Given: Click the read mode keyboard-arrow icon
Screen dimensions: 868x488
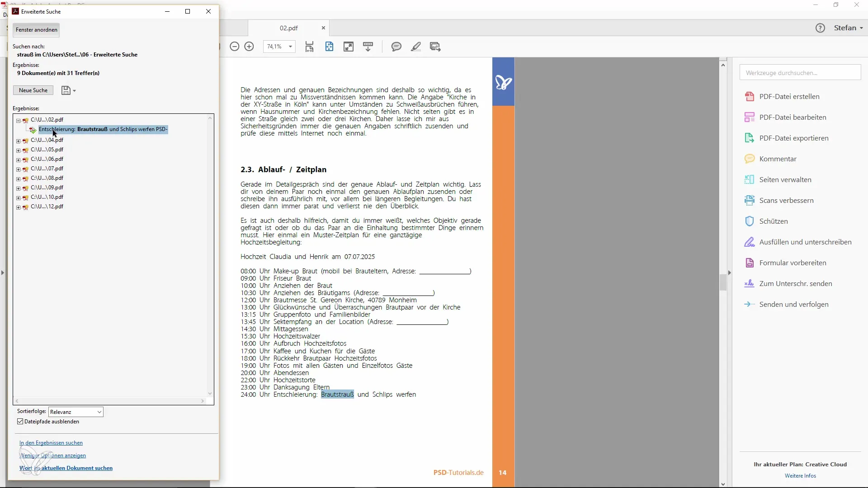Looking at the screenshot, I should click(368, 47).
